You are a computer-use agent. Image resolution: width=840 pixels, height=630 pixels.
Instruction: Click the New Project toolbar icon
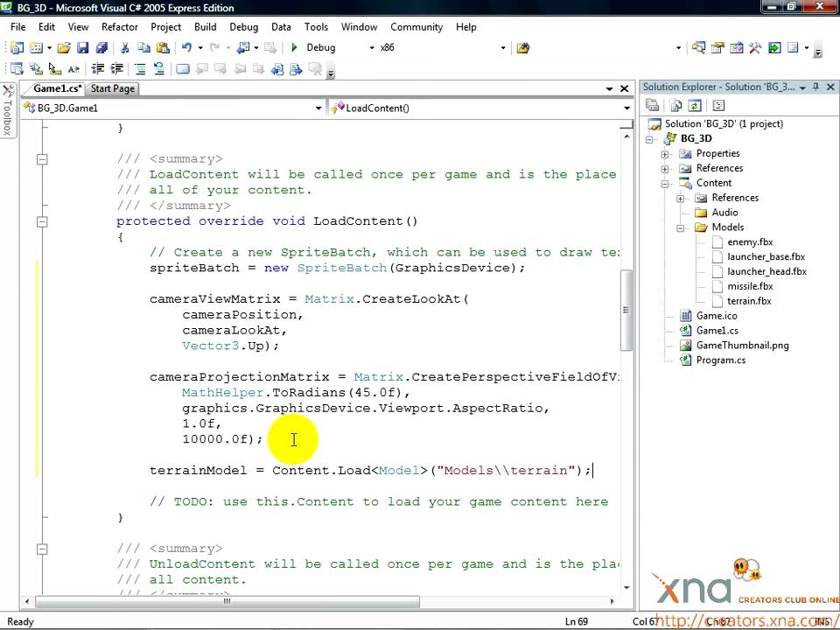click(17, 47)
